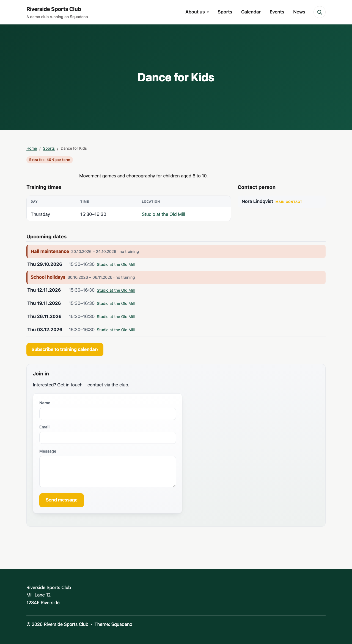Click the Thursday cell in training table
The image size is (352, 644).
[40, 214]
